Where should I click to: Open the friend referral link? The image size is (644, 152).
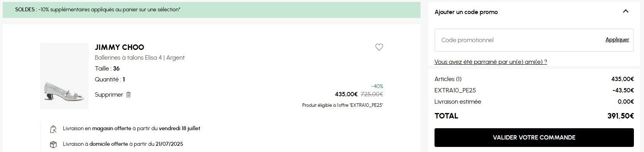pos(490,62)
